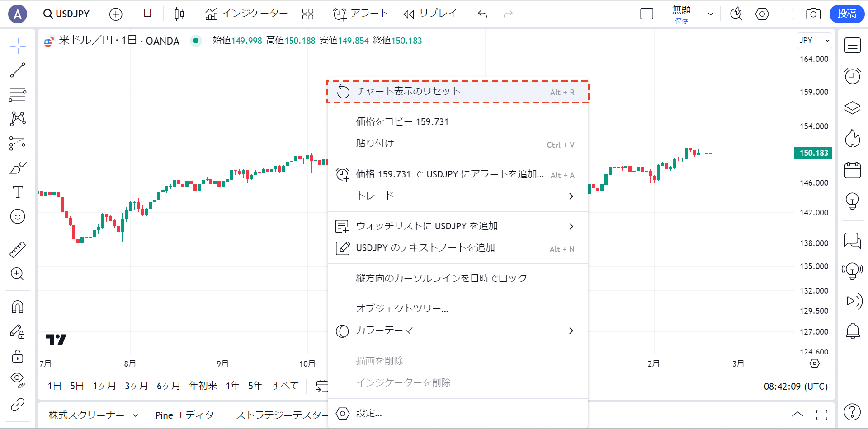Toggle stay in drawing mode pencil-lock
This screenshot has height=429, width=868.
(18, 332)
